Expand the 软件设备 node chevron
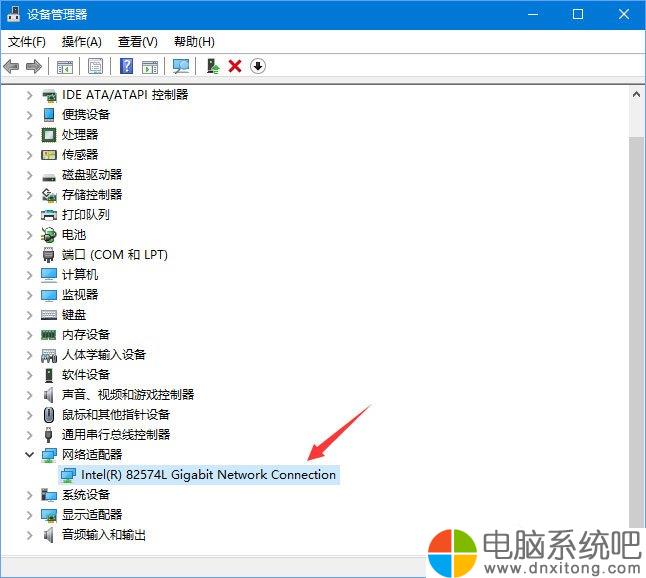The width and height of the screenshot is (646, 578). (x=29, y=375)
